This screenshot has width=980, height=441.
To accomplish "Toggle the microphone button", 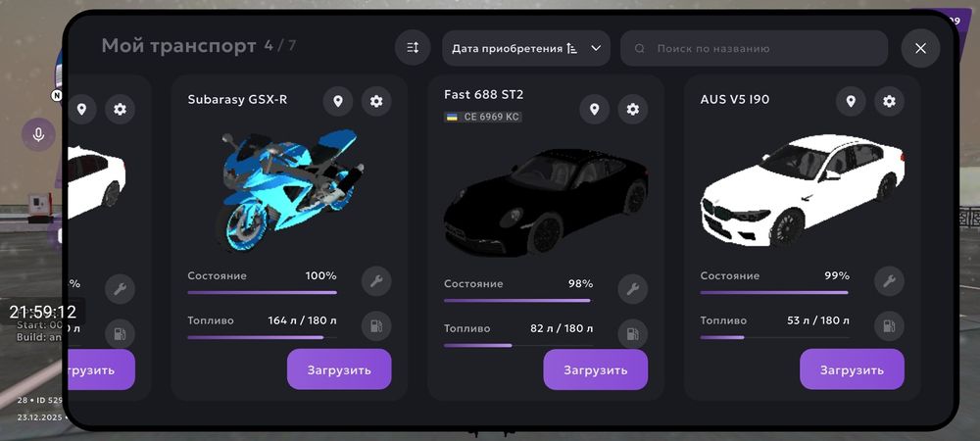I will (39, 134).
